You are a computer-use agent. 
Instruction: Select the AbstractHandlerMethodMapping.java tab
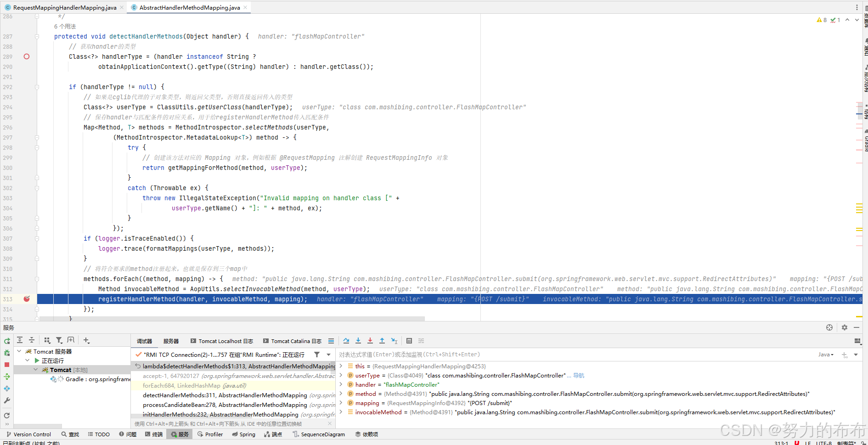[189, 7]
